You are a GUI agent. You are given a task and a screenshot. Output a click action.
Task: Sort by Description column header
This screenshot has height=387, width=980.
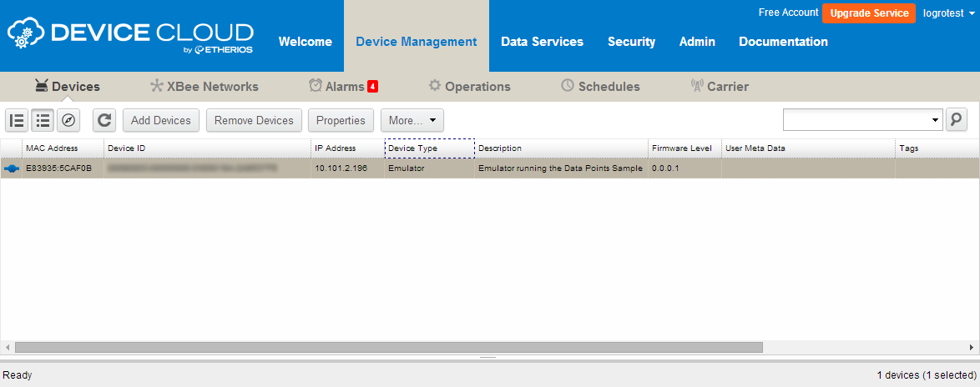coord(561,148)
